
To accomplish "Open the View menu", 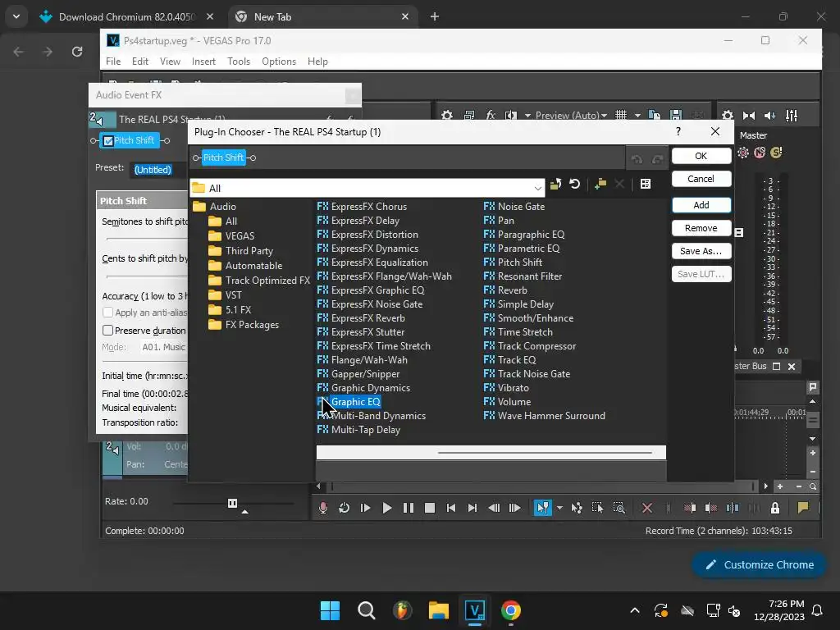I will 170,62.
